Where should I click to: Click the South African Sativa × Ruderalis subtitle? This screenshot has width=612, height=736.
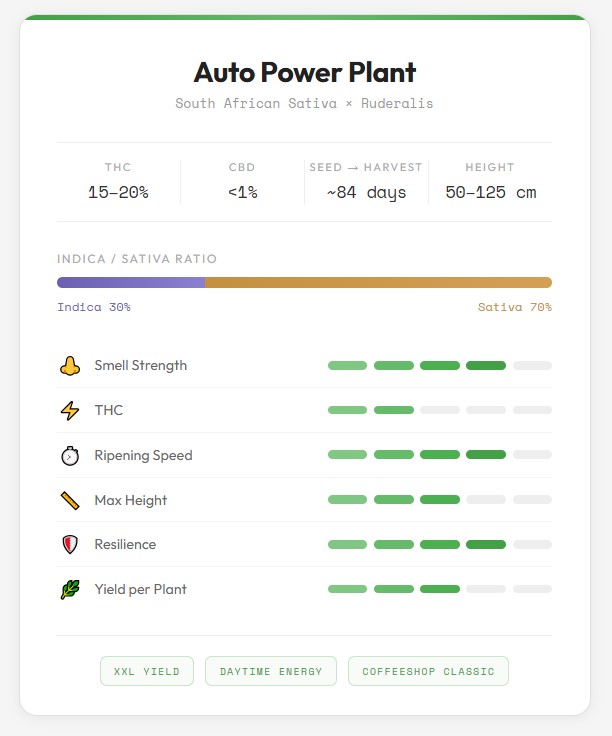305,104
